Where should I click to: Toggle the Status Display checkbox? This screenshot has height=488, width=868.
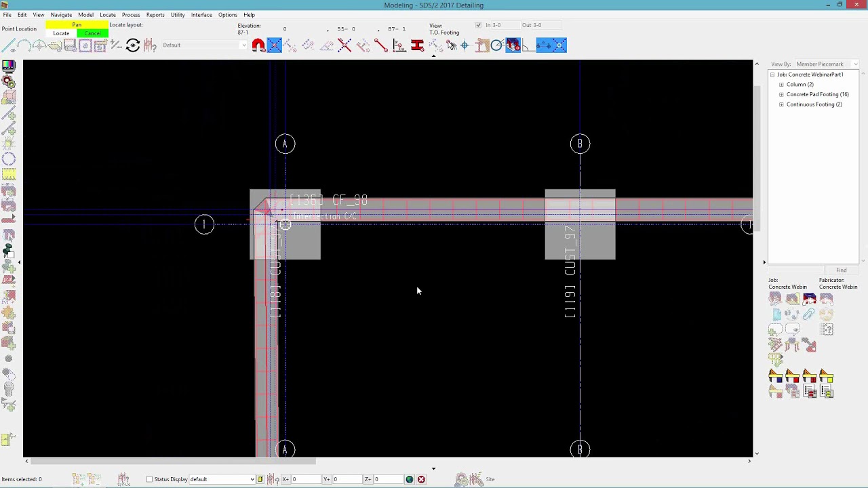click(x=150, y=479)
